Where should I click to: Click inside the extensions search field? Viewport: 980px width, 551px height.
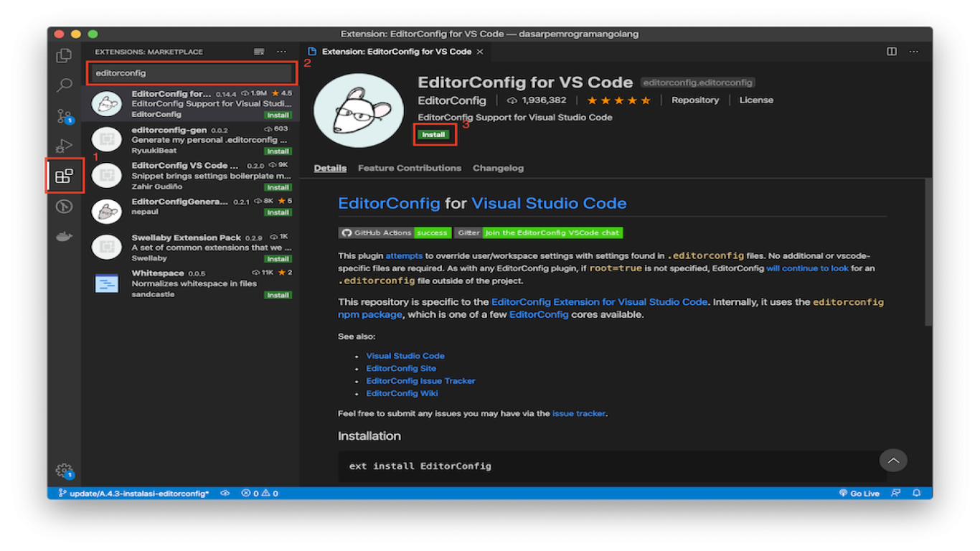pos(191,73)
